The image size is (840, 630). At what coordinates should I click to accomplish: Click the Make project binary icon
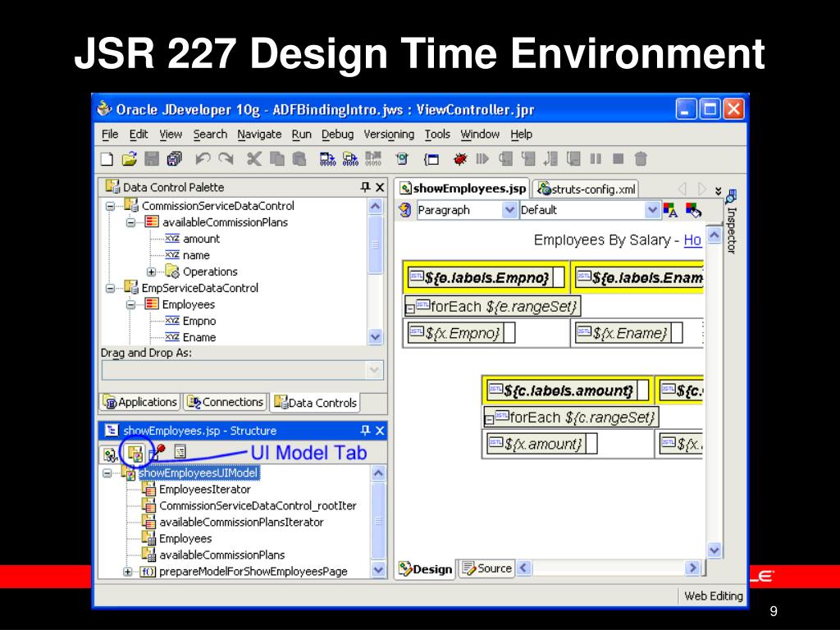point(327,159)
